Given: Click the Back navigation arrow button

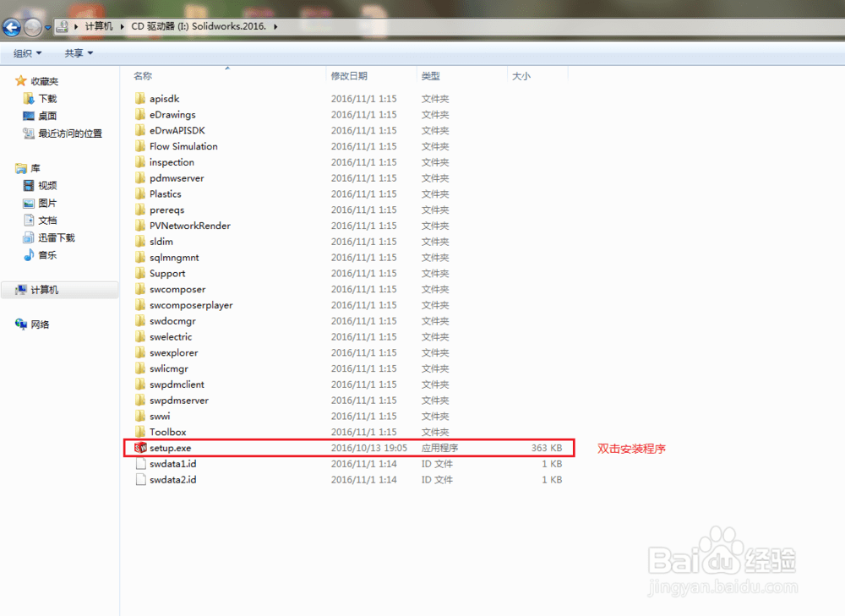Looking at the screenshot, I should pyautogui.click(x=11, y=27).
